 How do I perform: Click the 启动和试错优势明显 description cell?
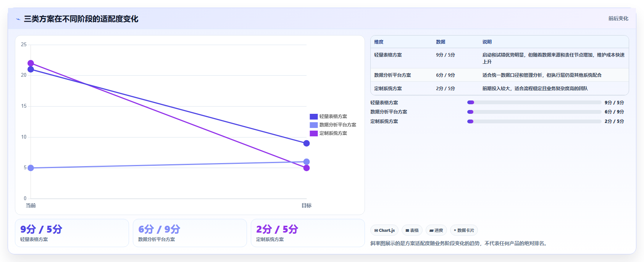(x=553, y=58)
